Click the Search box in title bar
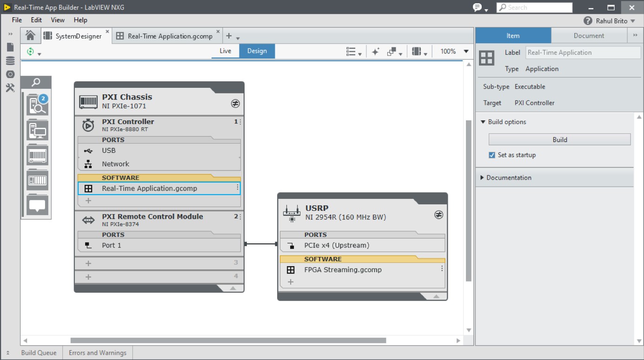 534,7
